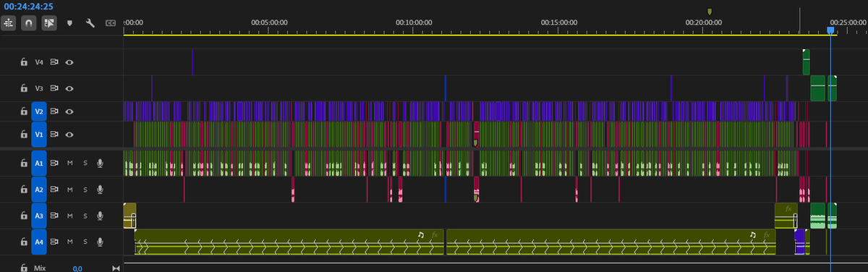Image resolution: width=868 pixels, height=272 pixels.
Task: Select the green clip on track V4
Action: click(807, 62)
